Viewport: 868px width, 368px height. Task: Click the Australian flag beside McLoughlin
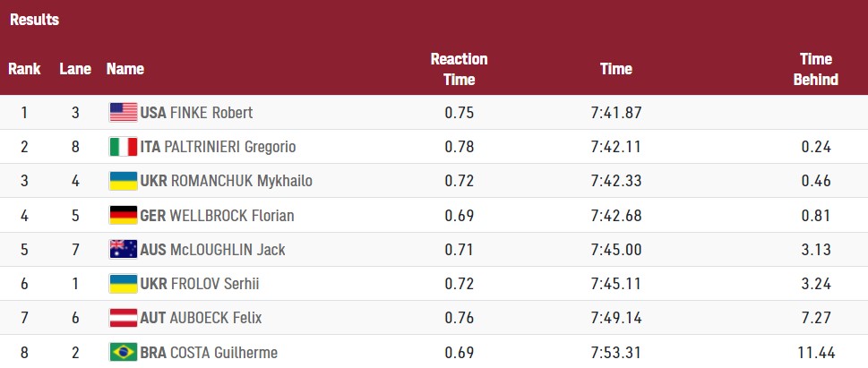click(x=123, y=249)
